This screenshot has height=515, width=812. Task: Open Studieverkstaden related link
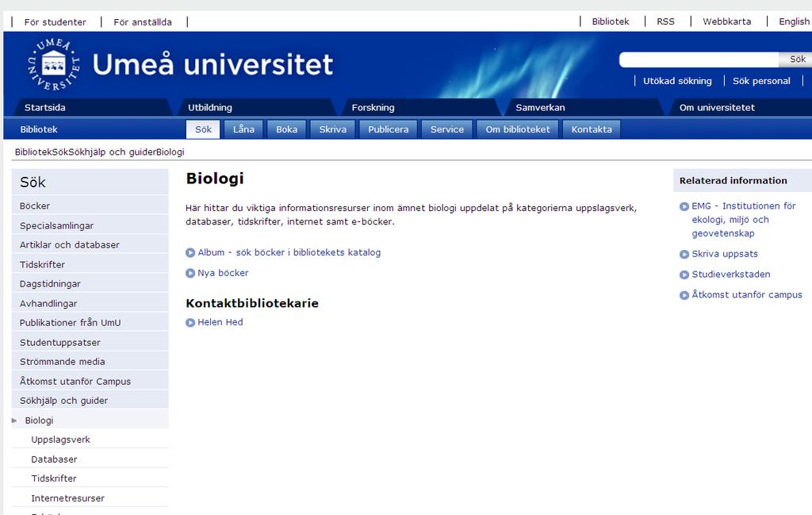730,274
